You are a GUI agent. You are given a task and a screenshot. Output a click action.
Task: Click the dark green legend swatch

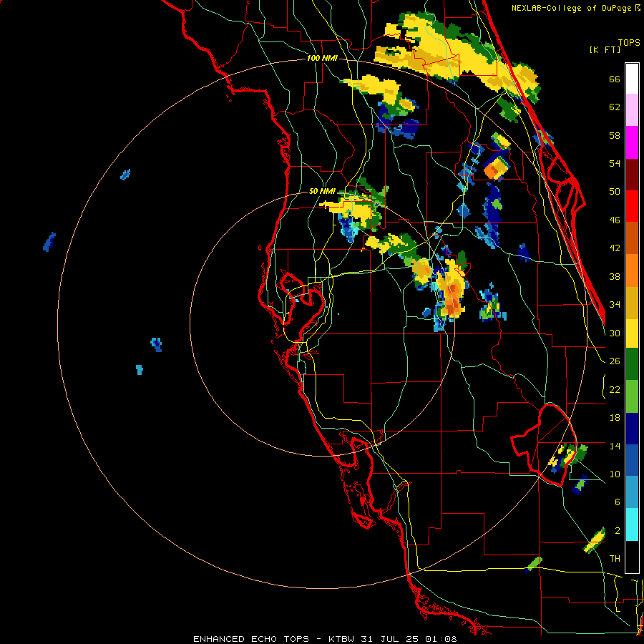click(632, 364)
